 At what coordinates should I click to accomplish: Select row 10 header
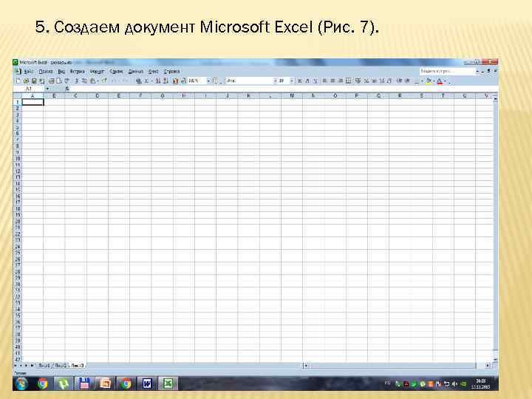18,158
